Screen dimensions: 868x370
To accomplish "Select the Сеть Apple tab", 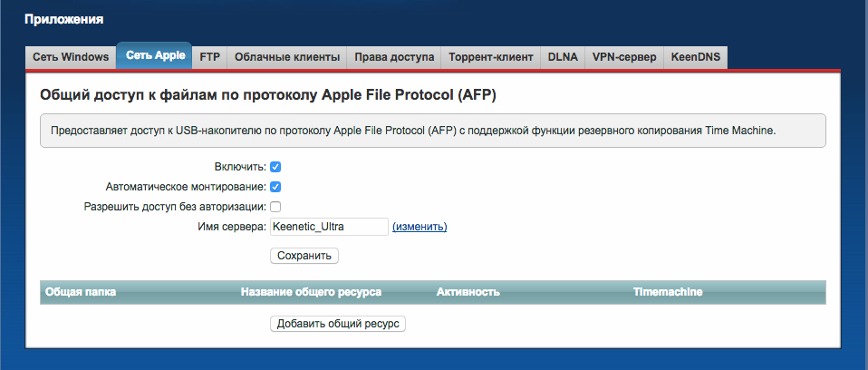I will point(155,56).
